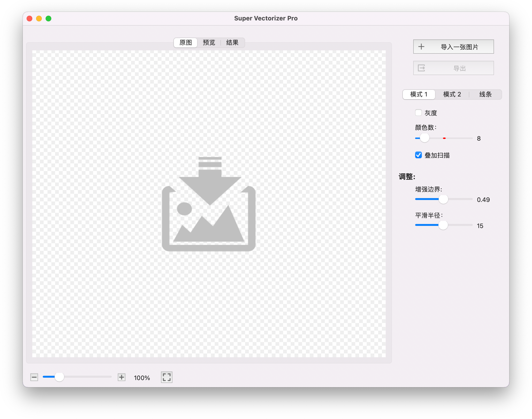Click the Super Vectorizer Pro title
This screenshot has height=419, width=532.
pos(266,18)
